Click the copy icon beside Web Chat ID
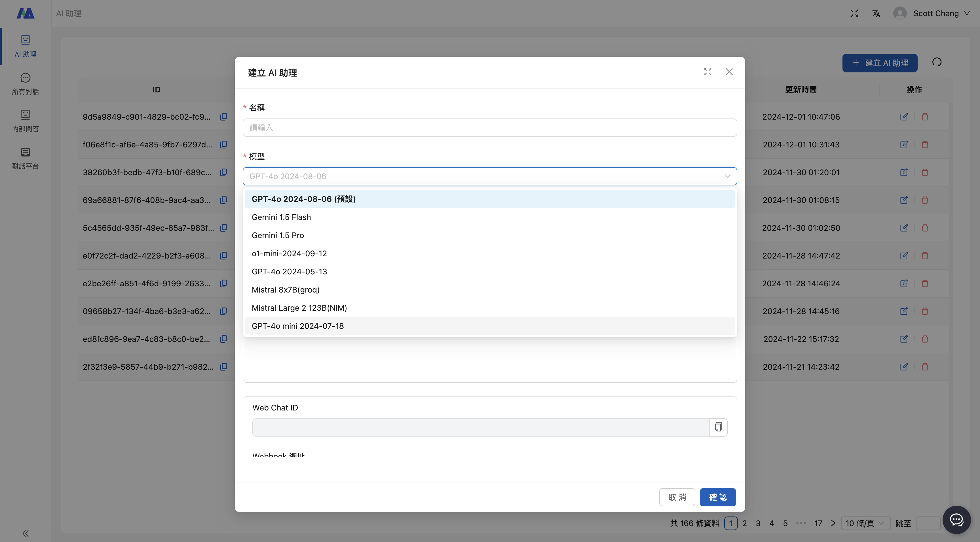 tap(718, 427)
